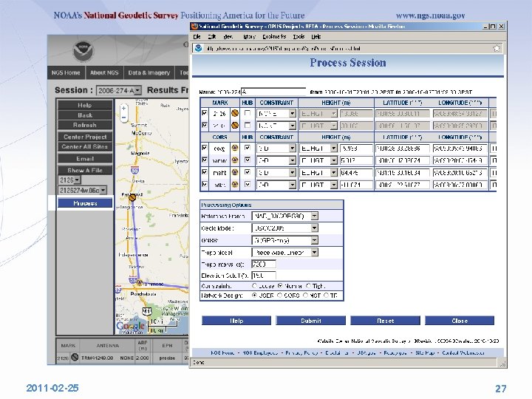This screenshot has width=532, height=399.
Task: Click the Refresh sidebar button
Action: [x=85, y=125]
